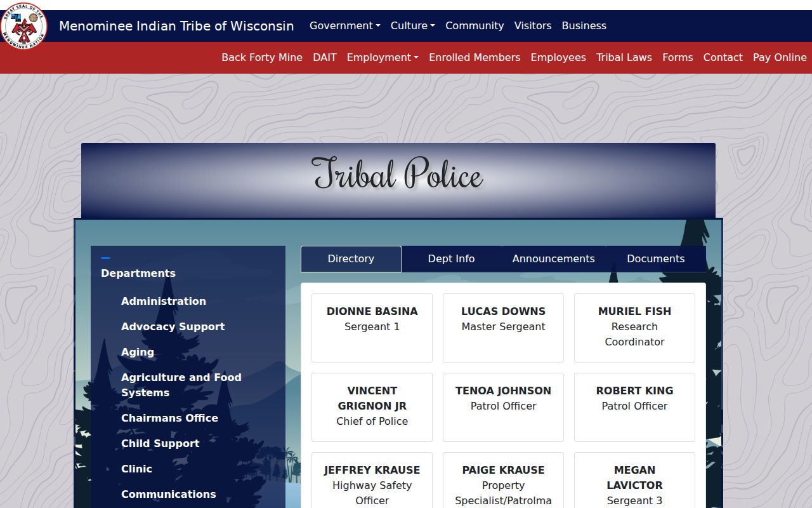
Task: Open Menominee Indian Tribe of Wisconsin home link
Action: pyautogui.click(x=176, y=26)
